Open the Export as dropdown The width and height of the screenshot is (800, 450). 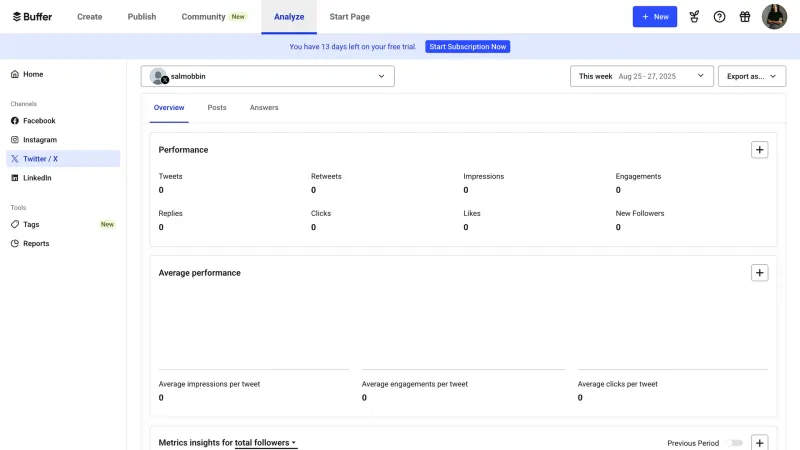pos(752,76)
